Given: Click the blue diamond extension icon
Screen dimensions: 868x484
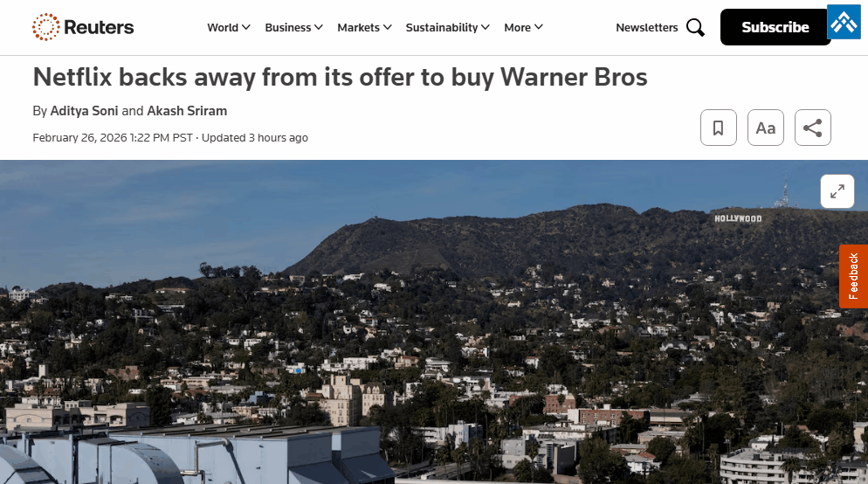Looking at the screenshot, I should tap(844, 22).
